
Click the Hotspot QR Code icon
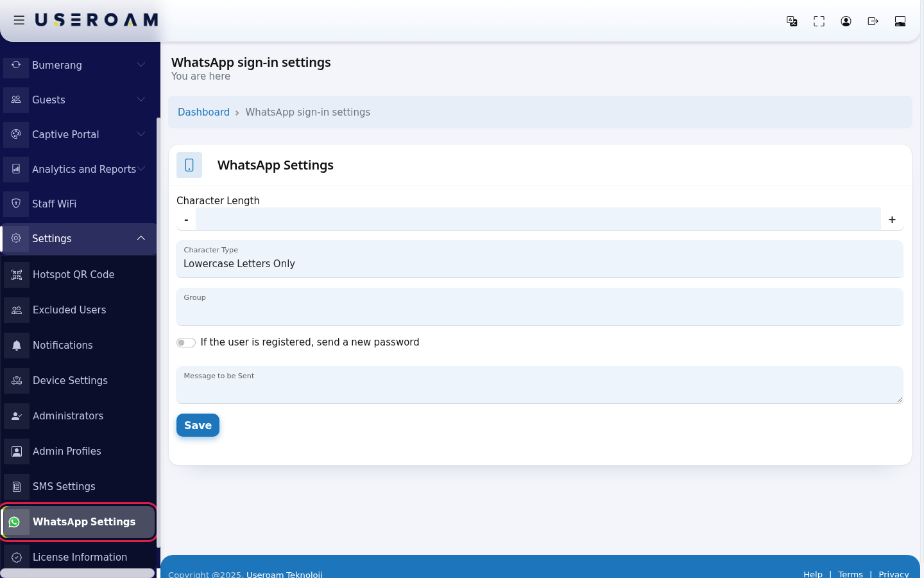tap(17, 275)
